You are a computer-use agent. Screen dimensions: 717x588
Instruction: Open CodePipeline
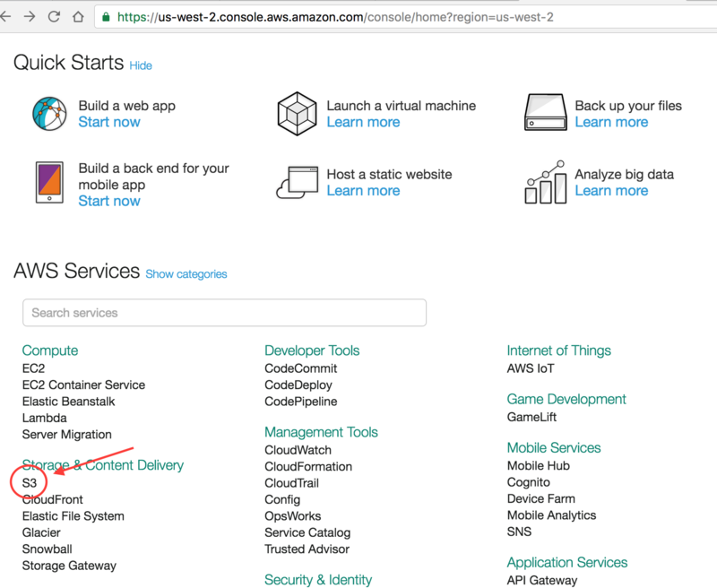[x=301, y=402]
